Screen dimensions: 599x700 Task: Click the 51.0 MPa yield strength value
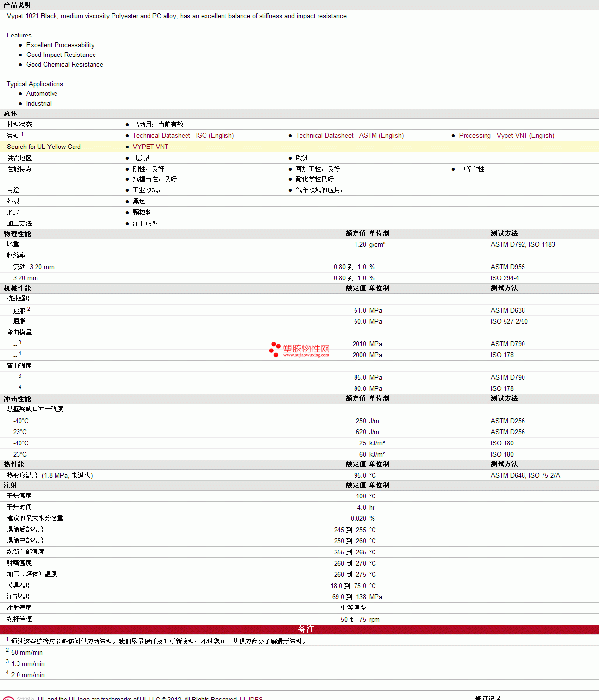coord(368,311)
